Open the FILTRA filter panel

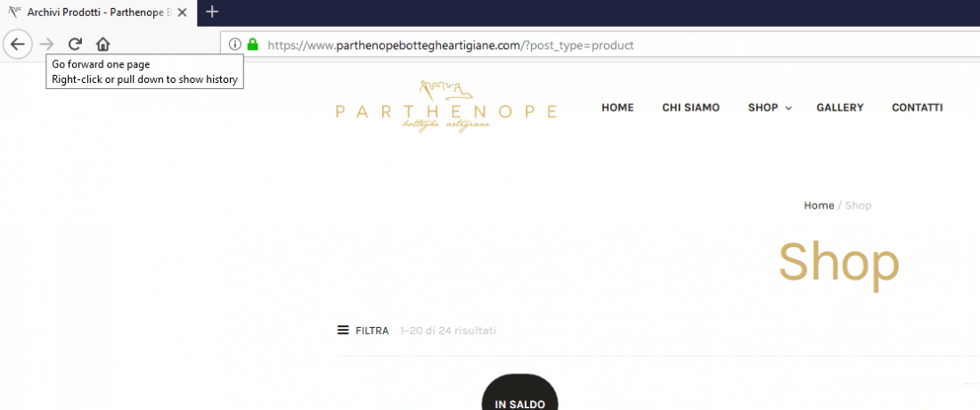[x=372, y=331]
